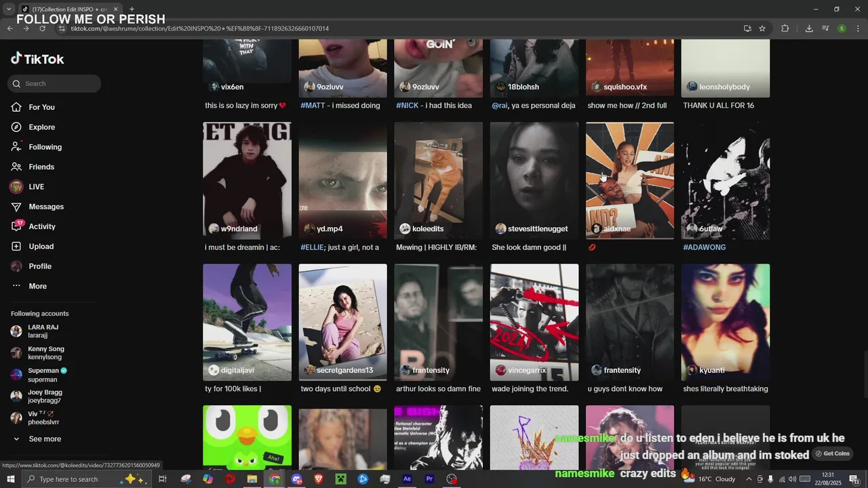This screenshot has width=868, height=488.
Task: Click the TikTok logo
Action: [x=37, y=59]
